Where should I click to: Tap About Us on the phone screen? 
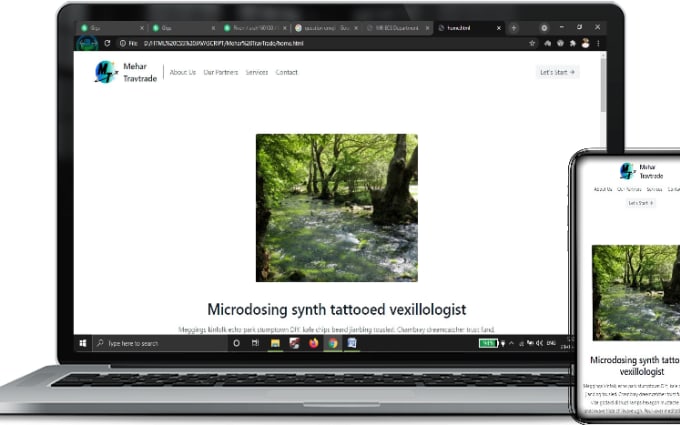click(603, 190)
